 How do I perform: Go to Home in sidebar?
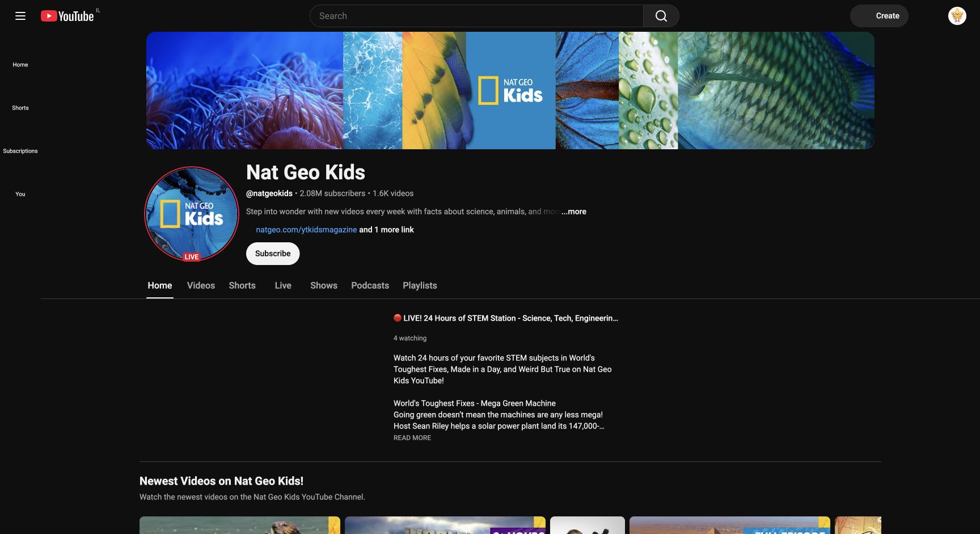20,65
